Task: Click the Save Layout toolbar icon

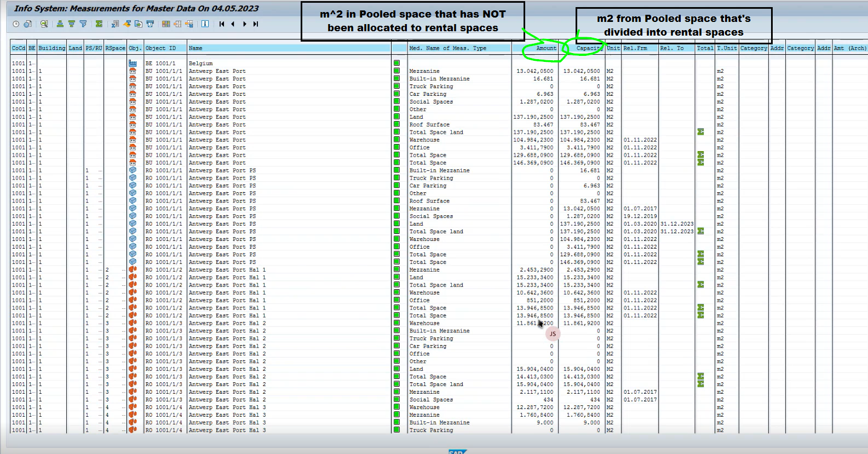Action: pyautogui.click(x=189, y=24)
